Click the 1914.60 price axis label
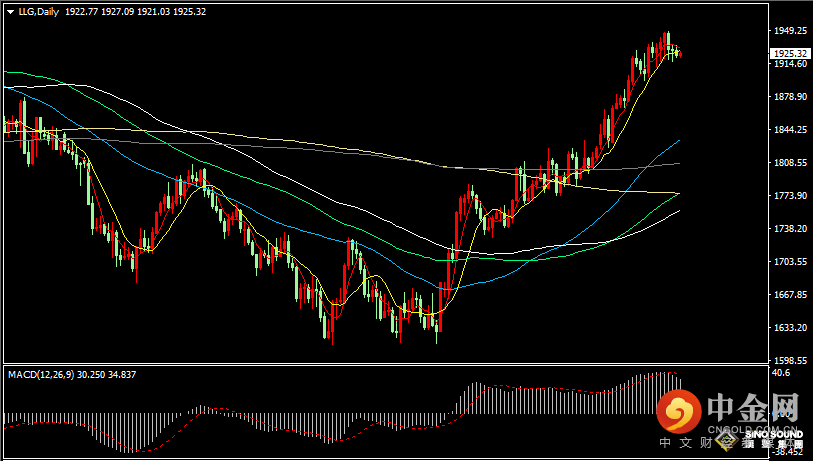 click(790, 64)
